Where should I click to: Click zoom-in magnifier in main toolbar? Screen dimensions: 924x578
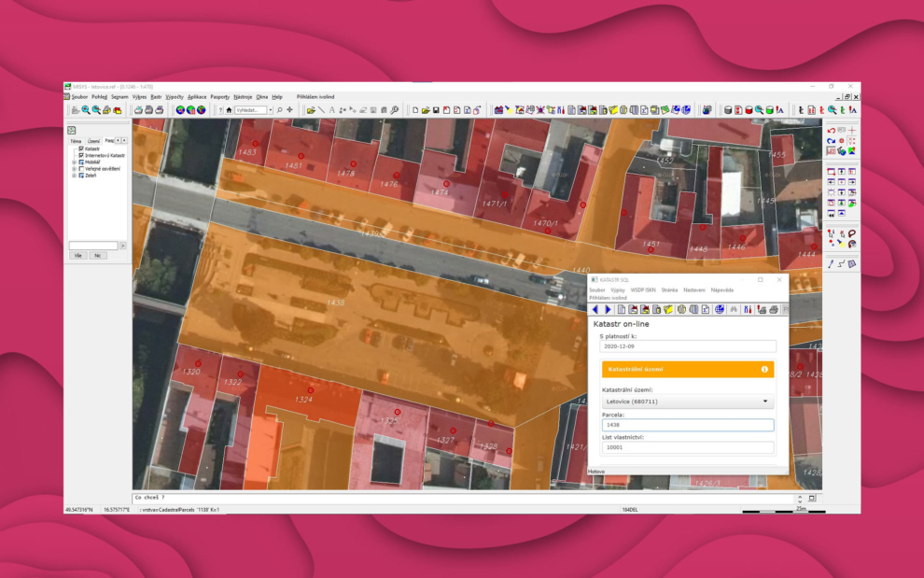pos(86,109)
